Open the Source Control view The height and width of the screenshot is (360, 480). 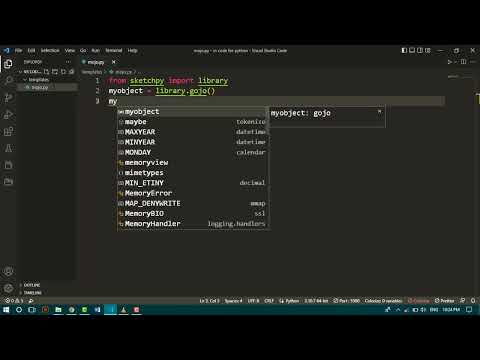(8, 98)
